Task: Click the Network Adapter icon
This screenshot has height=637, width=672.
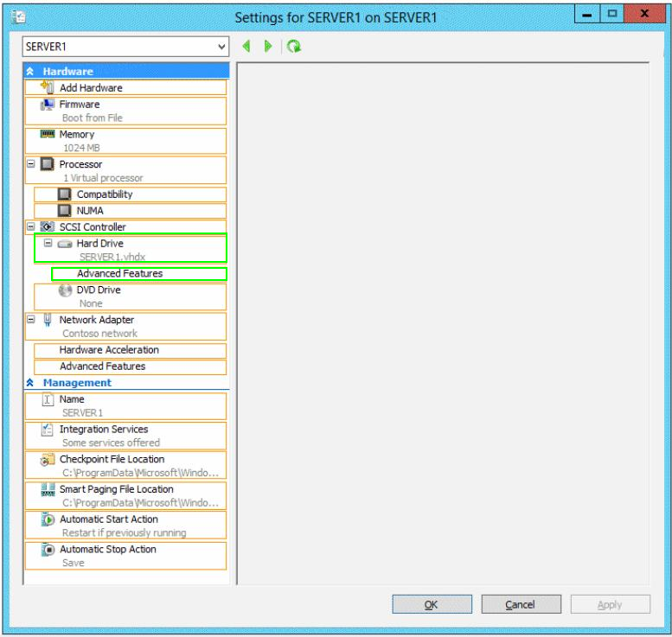Action: [48, 320]
